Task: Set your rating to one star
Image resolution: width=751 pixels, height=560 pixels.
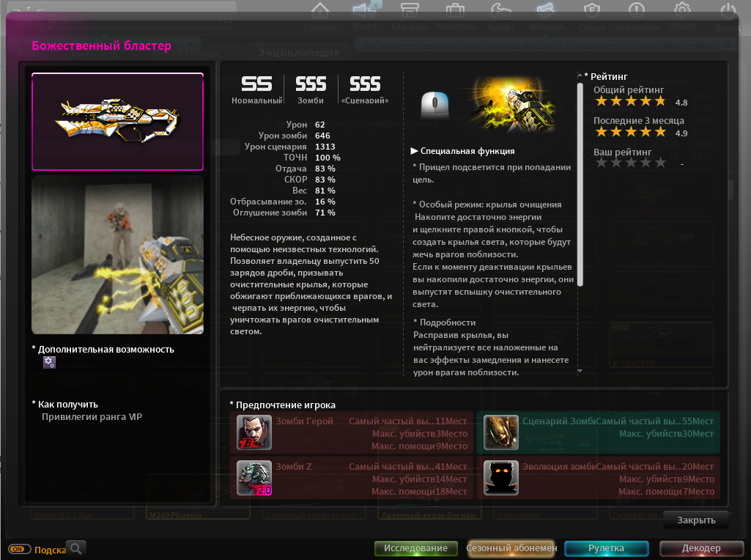Action: coord(601,163)
